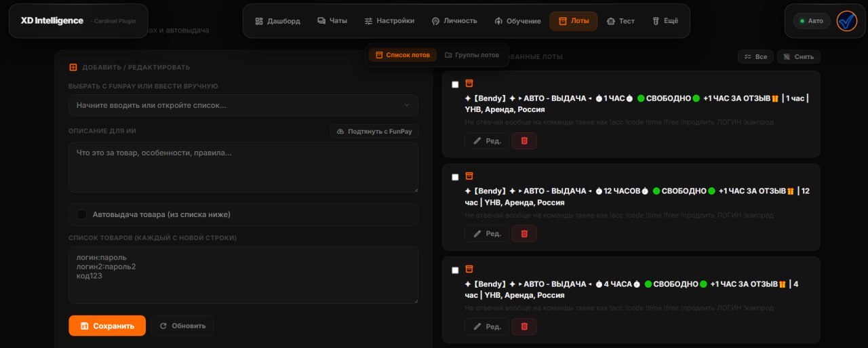Open the FunPay lot selection combobox
Viewport: 868px width, 348px height.
point(243,105)
